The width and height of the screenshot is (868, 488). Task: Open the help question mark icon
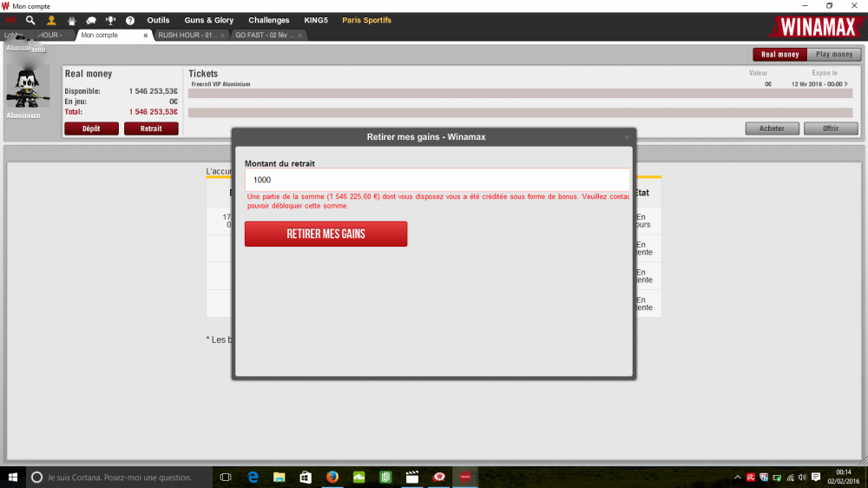click(x=130, y=21)
